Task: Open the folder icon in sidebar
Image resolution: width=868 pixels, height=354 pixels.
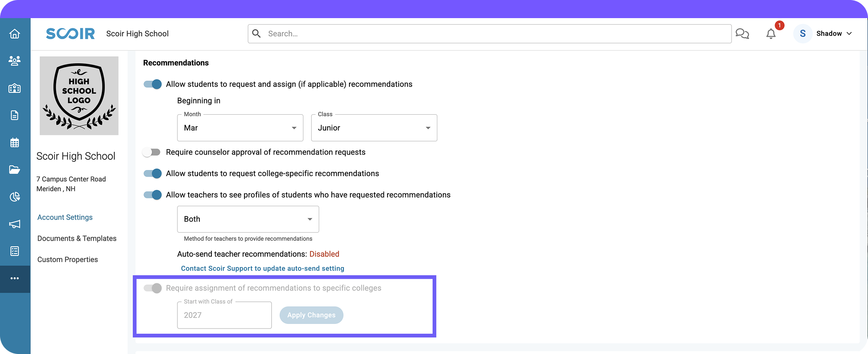Action: [x=15, y=170]
